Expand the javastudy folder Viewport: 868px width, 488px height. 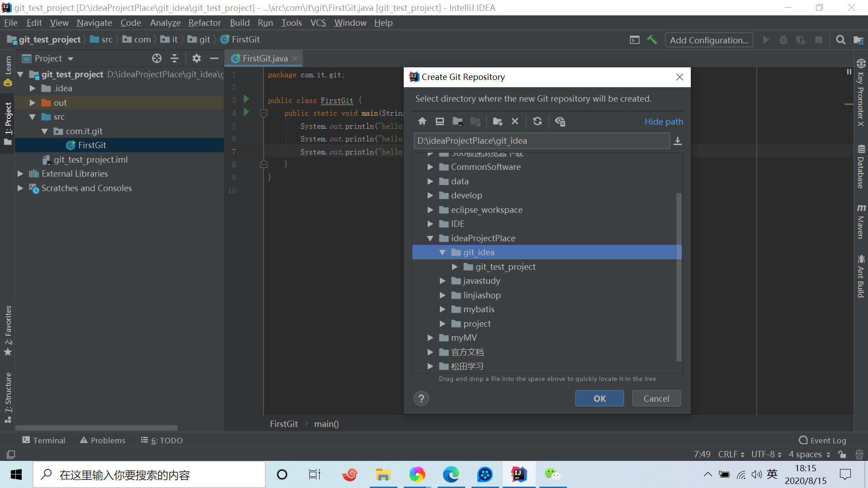(442, 281)
